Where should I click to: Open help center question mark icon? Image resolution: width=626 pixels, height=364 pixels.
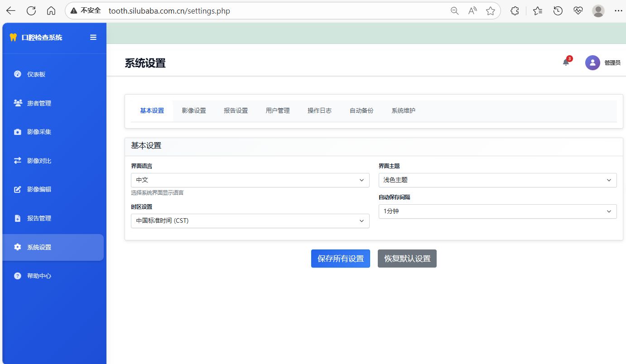[x=18, y=276]
